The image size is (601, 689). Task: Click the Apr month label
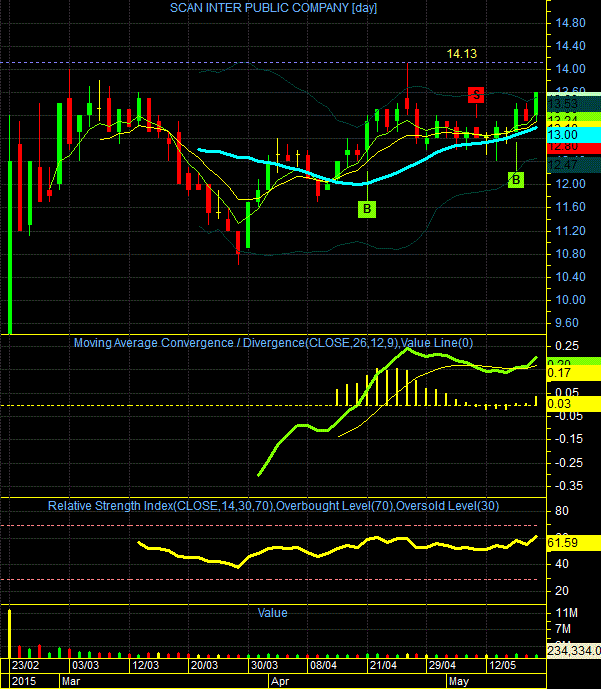point(280,682)
